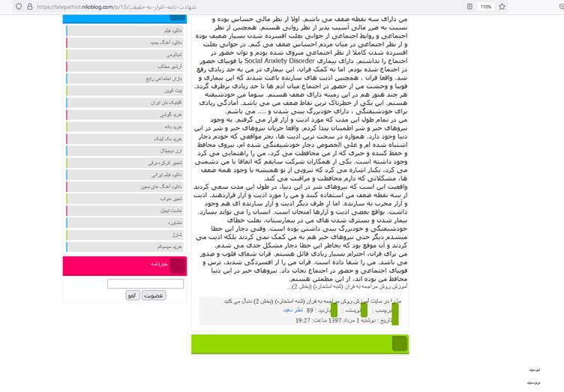The image size is (564, 392).
Task: Open sidebar link خرید گوشی
Action: coord(124,115)
